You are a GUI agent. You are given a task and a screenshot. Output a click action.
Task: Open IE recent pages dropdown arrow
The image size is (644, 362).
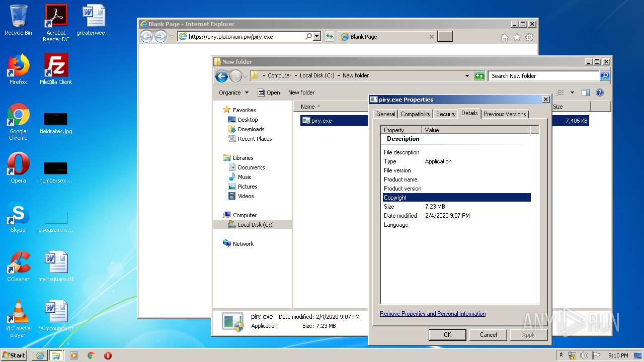click(x=172, y=37)
